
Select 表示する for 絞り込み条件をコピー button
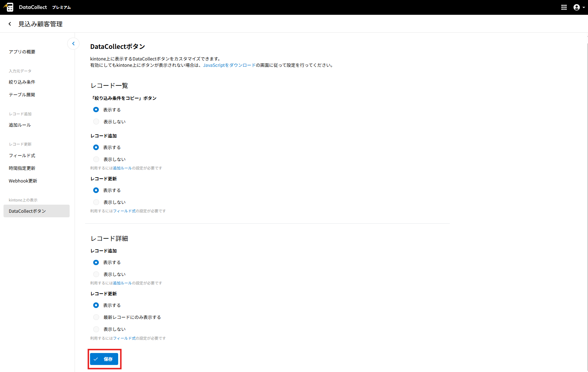click(x=96, y=110)
